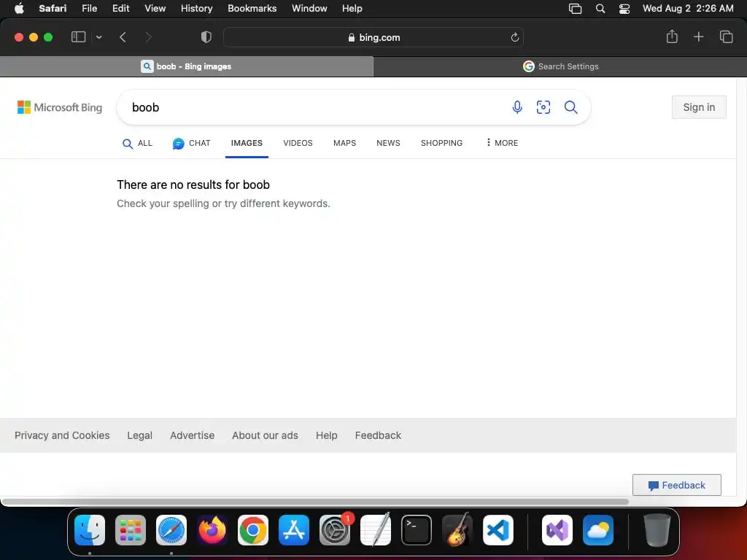Open Terminal from the dock
The image size is (747, 560).
pyautogui.click(x=417, y=530)
